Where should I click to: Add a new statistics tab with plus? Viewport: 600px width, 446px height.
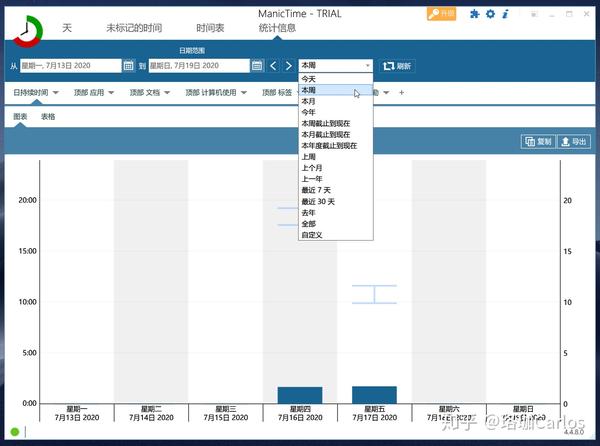[x=401, y=93]
